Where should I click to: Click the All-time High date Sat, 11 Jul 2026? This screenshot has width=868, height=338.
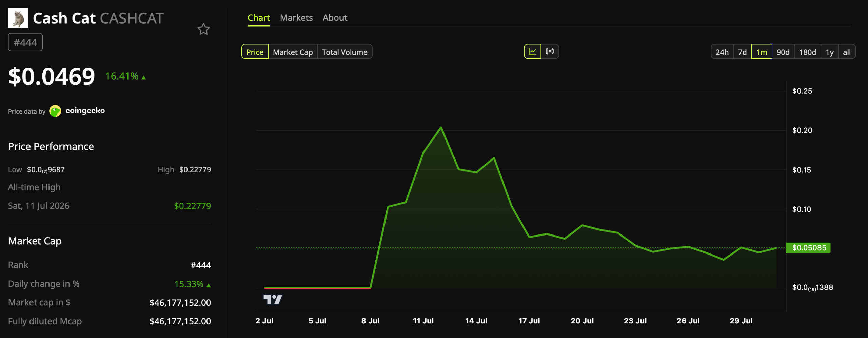point(39,206)
